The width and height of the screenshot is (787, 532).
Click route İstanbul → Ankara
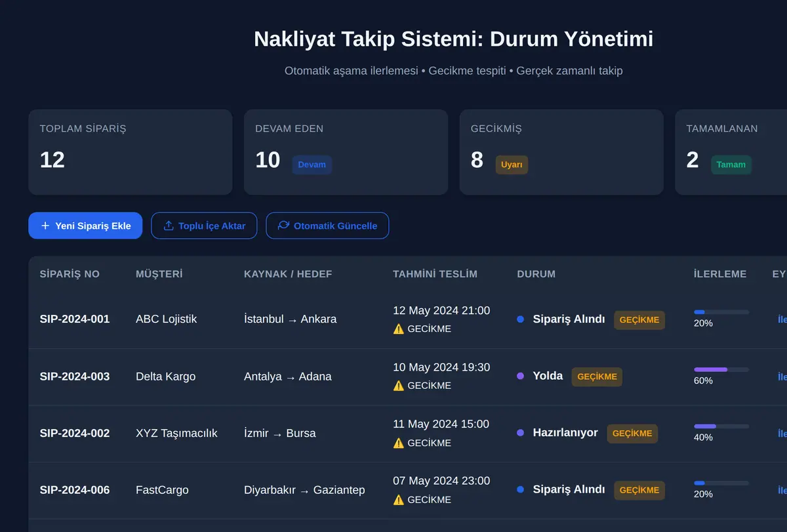291,319
